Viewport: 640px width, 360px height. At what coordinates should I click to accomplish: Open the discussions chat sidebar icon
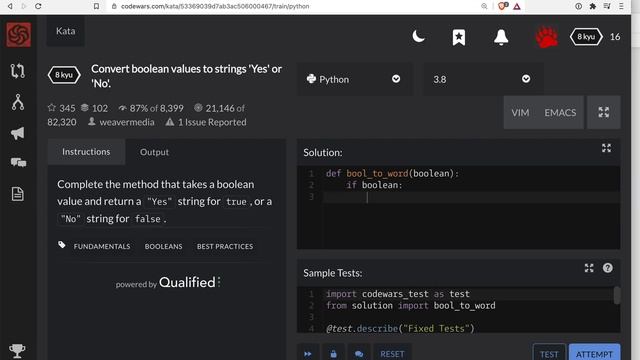(18, 163)
